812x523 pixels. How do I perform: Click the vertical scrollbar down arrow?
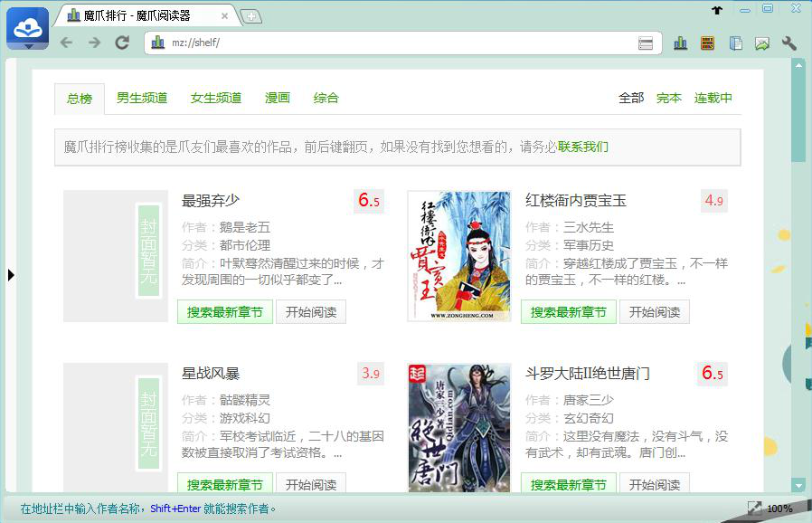[x=798, y=485]
